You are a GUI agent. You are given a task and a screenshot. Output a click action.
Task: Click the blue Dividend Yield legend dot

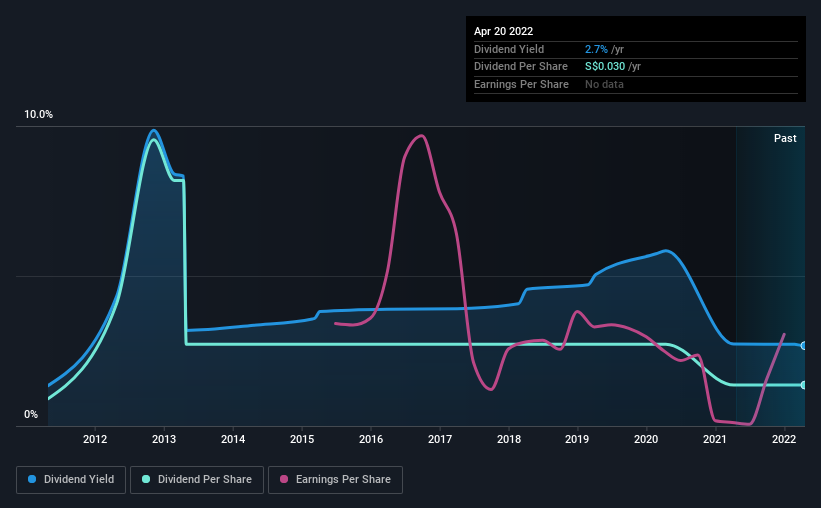coord(32,479)
